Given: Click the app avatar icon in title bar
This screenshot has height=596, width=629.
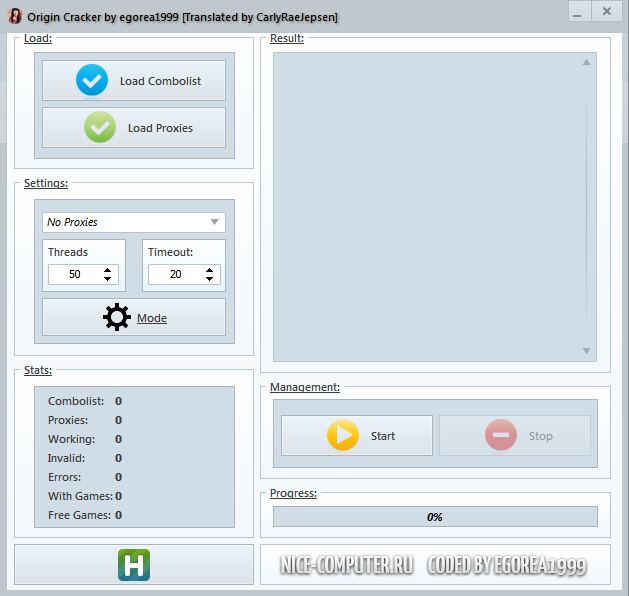Looking at the screenshot, I should [15, 16].
